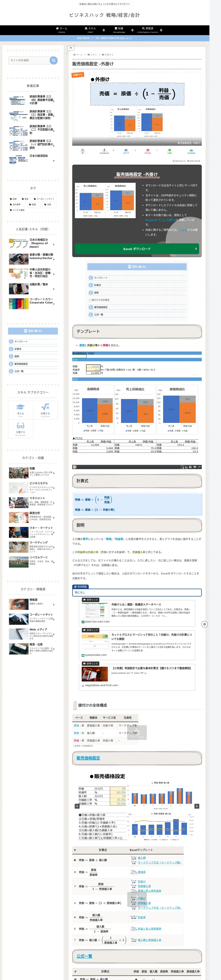The image size is (221, 980).
Task: Share the article on LINE
Action: click(x=170, y=151)
